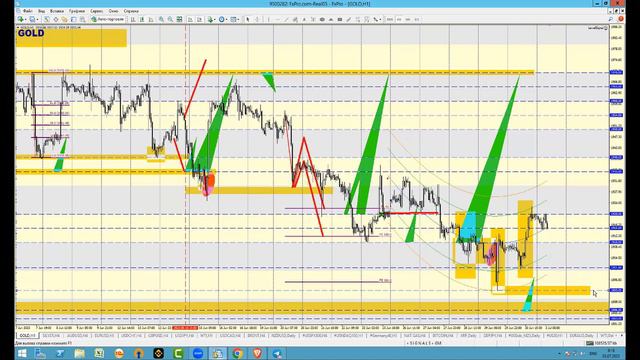640x360 pixels.
Task: Open the Окно menu
Action: point(113,11)
